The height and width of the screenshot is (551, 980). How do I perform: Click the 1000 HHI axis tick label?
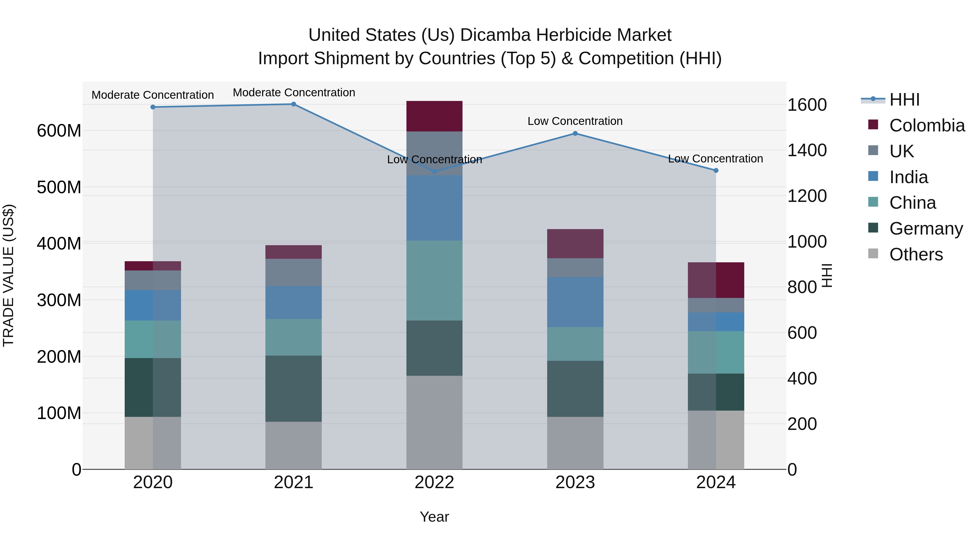tap(807, 242)
